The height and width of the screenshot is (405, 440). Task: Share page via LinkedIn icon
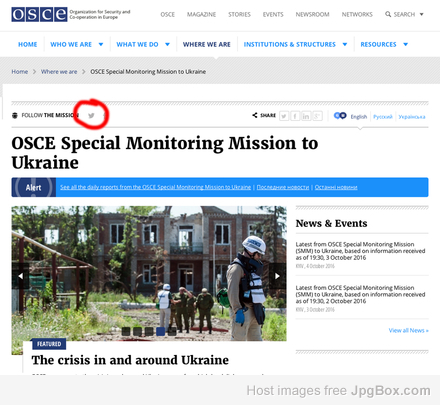[306, 116]
